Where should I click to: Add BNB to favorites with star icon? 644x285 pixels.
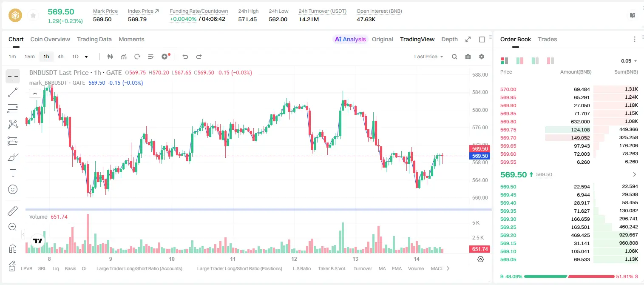(33, 16)
